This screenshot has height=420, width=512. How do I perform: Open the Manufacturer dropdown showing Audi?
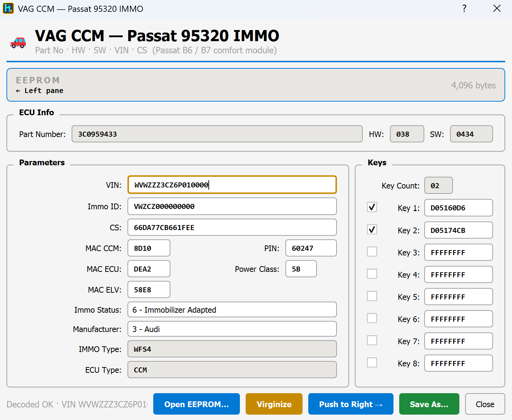coord(232,329)
